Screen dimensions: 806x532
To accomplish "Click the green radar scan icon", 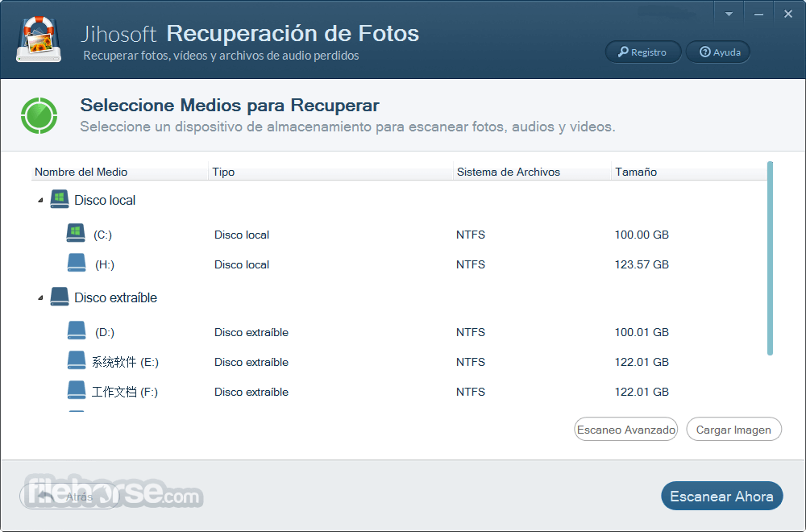I will coord(39,115).
